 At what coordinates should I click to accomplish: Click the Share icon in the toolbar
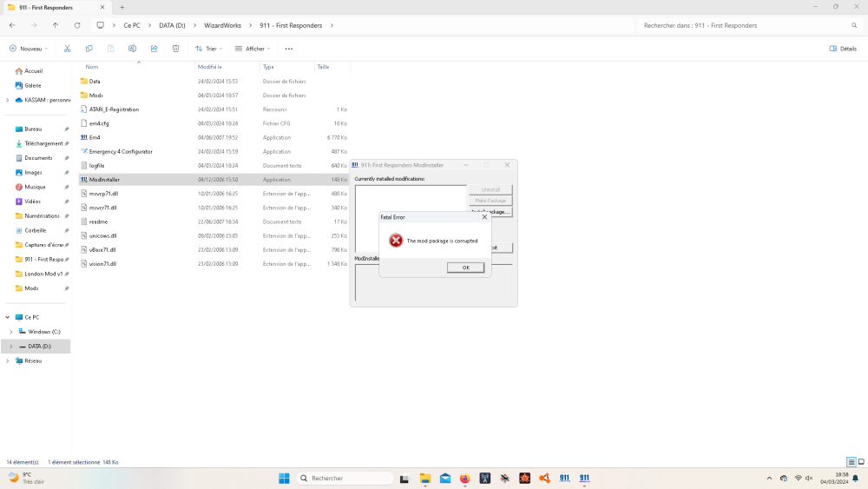point(154,49)
